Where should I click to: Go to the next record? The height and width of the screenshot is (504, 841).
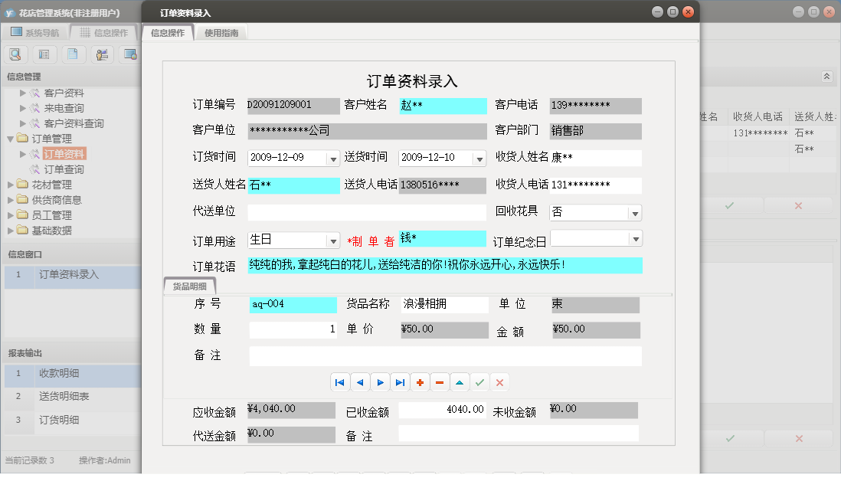click(379, 381)
